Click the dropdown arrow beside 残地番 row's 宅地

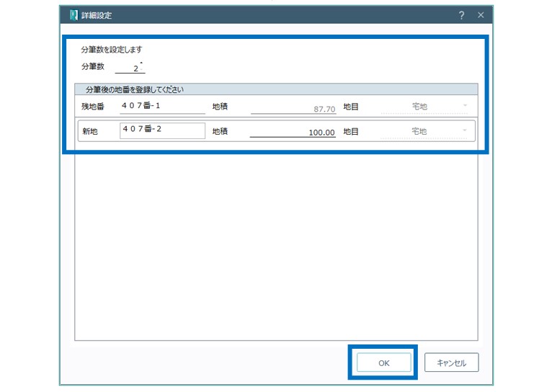pyautogui.click(x=465, y=106)
